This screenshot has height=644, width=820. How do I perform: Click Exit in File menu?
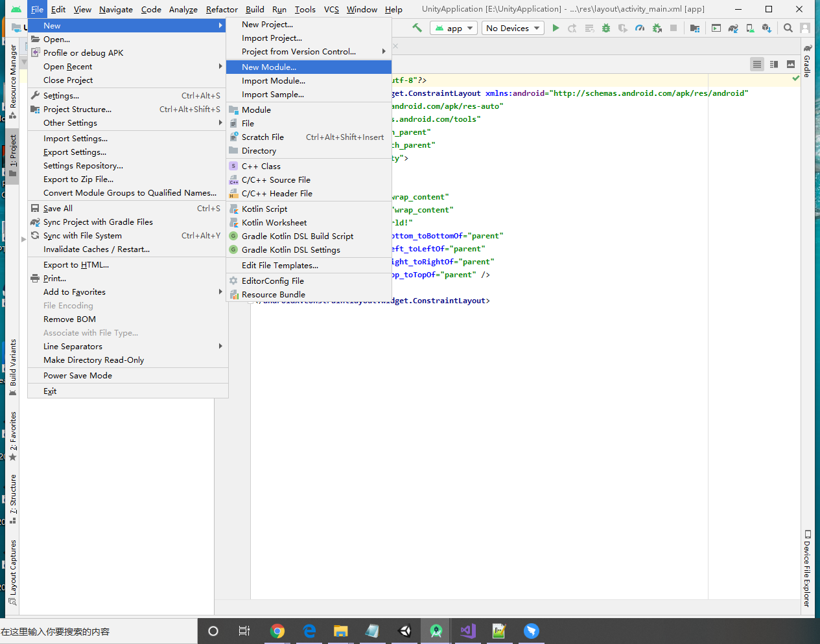tap(128, 391)
